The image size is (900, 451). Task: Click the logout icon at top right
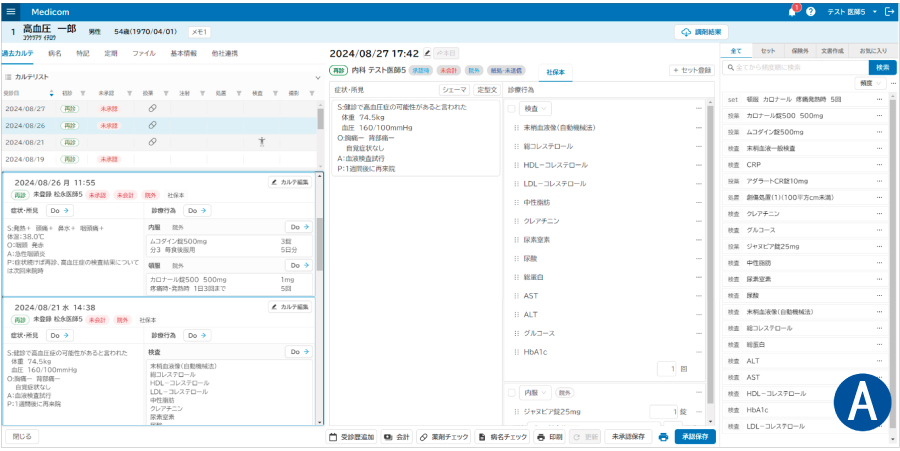890,11
